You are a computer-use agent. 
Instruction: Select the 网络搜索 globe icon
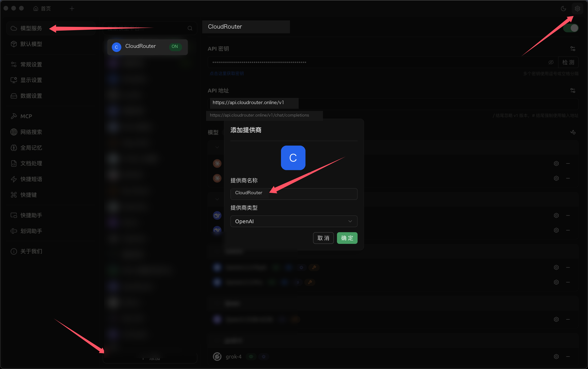tap(14, 132)
